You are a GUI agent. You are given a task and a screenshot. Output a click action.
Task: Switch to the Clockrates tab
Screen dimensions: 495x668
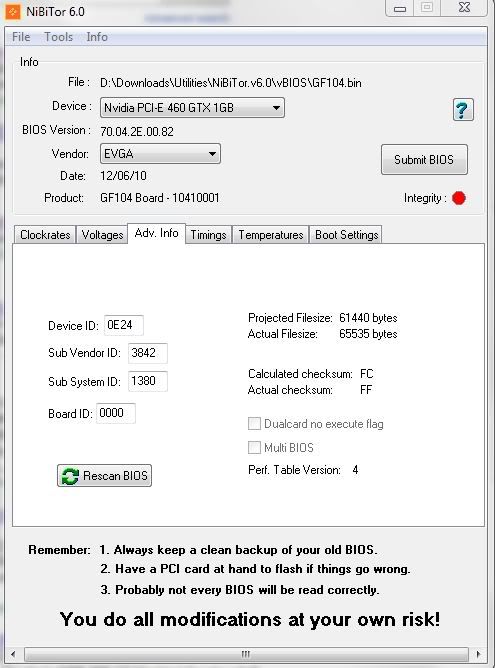(45, 235)
